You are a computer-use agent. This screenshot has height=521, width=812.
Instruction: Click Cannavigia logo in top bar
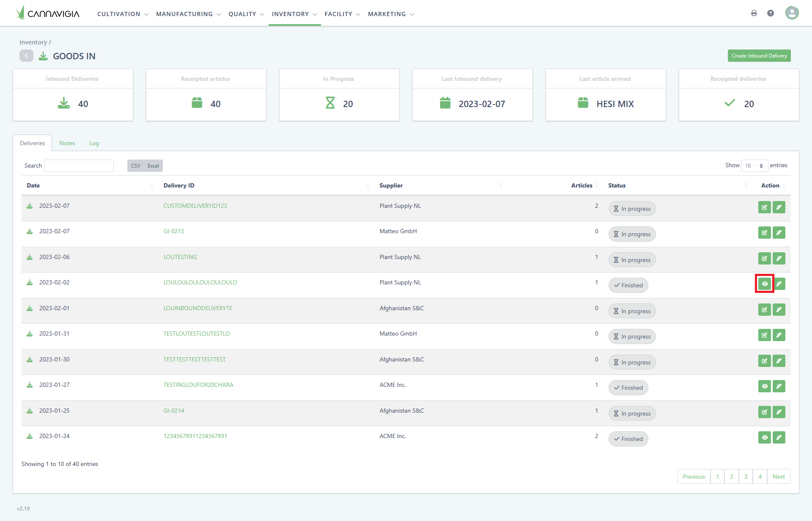(x=47, y=13)
